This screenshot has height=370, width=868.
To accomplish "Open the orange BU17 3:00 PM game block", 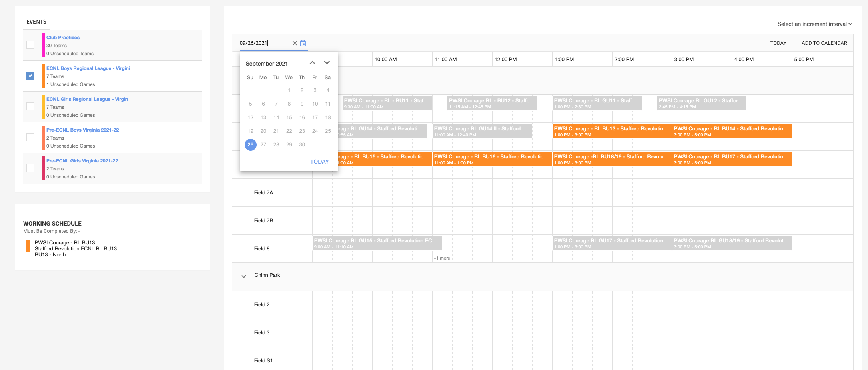I will [732, 159].
